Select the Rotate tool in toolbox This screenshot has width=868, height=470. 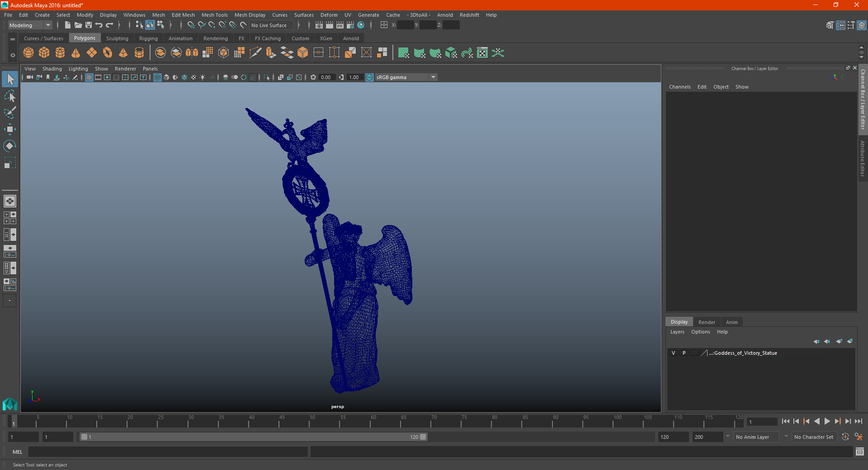[x=9, y=146]
